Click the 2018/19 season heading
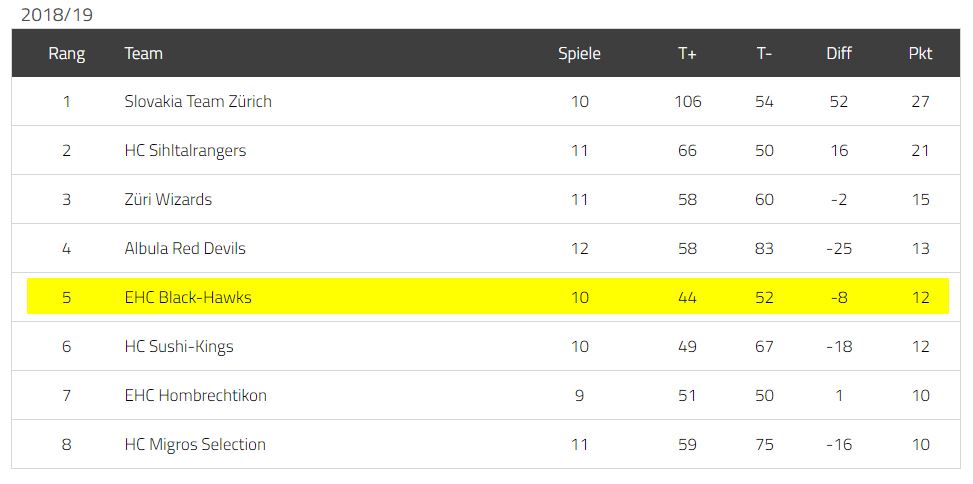Screen dimensions: 973x484 [57, 15]
